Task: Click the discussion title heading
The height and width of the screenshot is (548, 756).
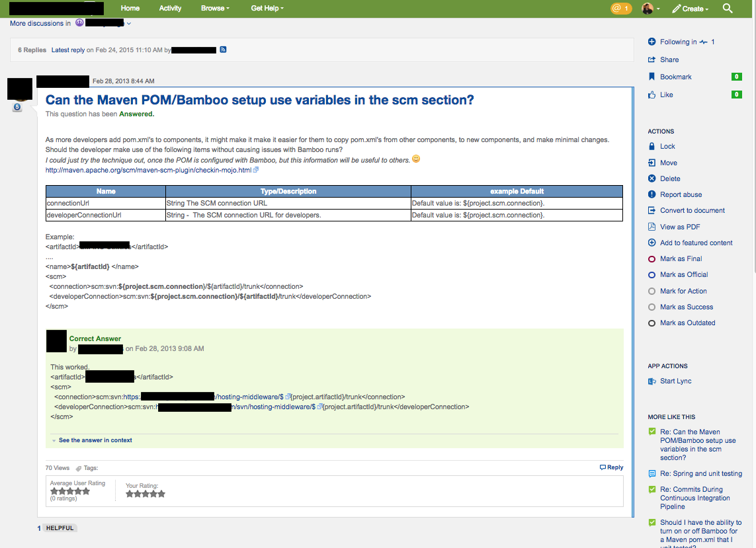Action: pos(259,100)
